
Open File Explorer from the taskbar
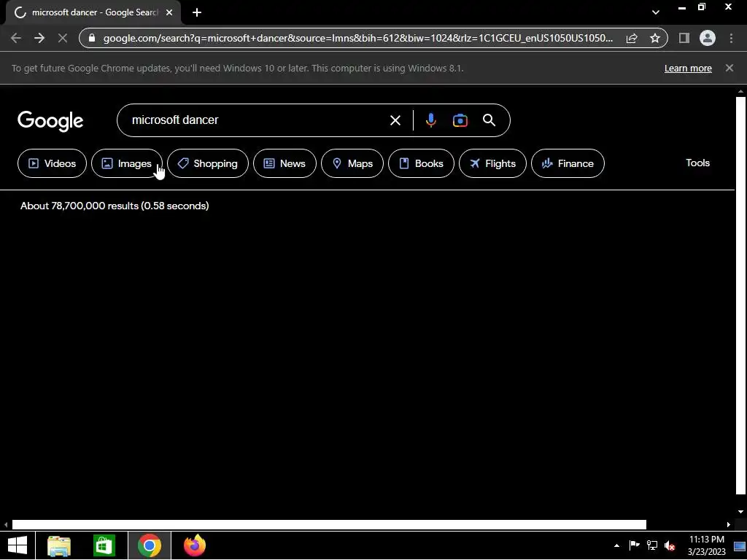point(59,545)
